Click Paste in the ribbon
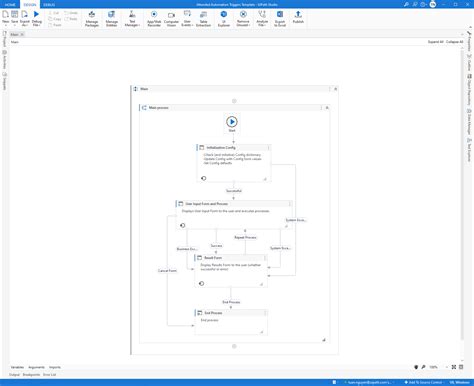This screenshot has height=386, width=474. click(x=55, y=25)
